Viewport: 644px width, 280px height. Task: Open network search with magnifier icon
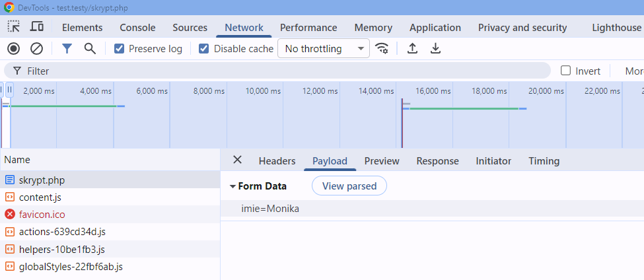click(90, 48)
